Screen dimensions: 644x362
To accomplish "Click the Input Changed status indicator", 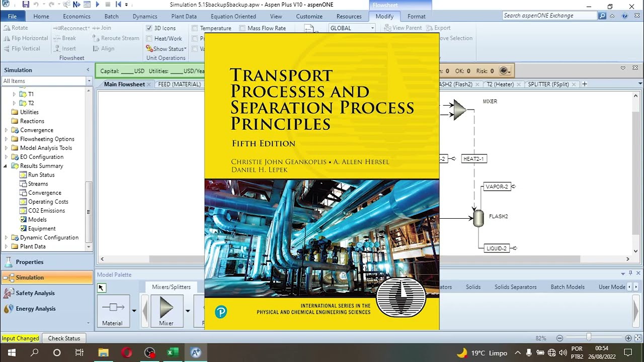I will pos(20,338).
